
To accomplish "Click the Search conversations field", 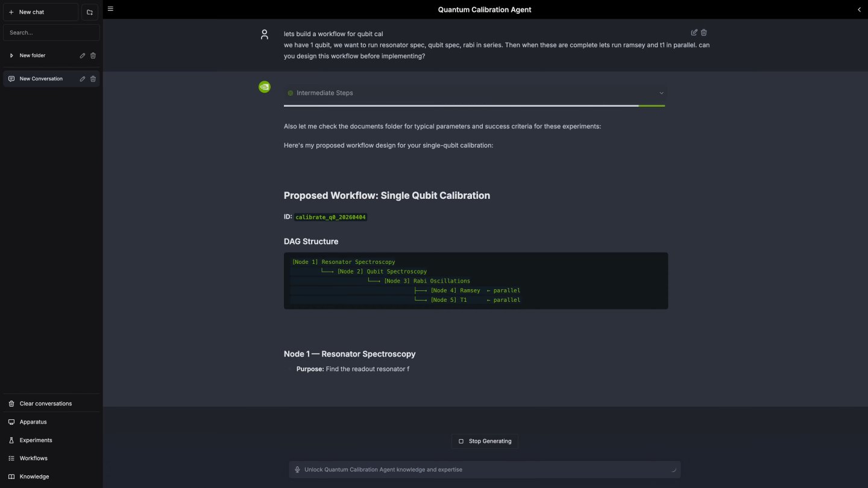I will [x=51, y=32].
